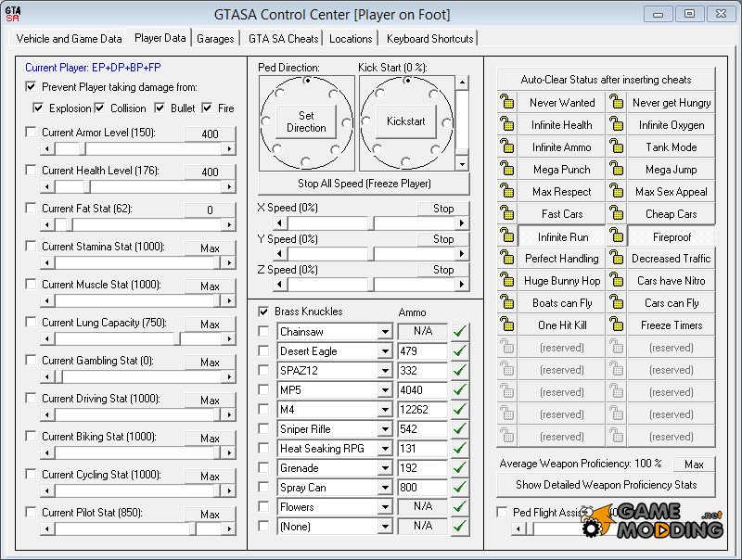Click the lock icon beside Never Wanted
Viewport: 742px width, 560px height.
pyautogui.click(x=506, y=102)
